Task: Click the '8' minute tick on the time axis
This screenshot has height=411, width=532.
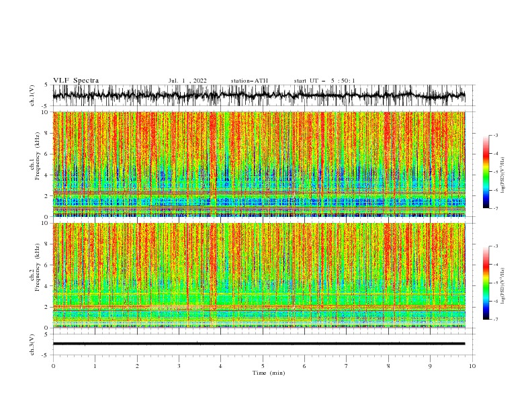Action: [x=388, y=366]
